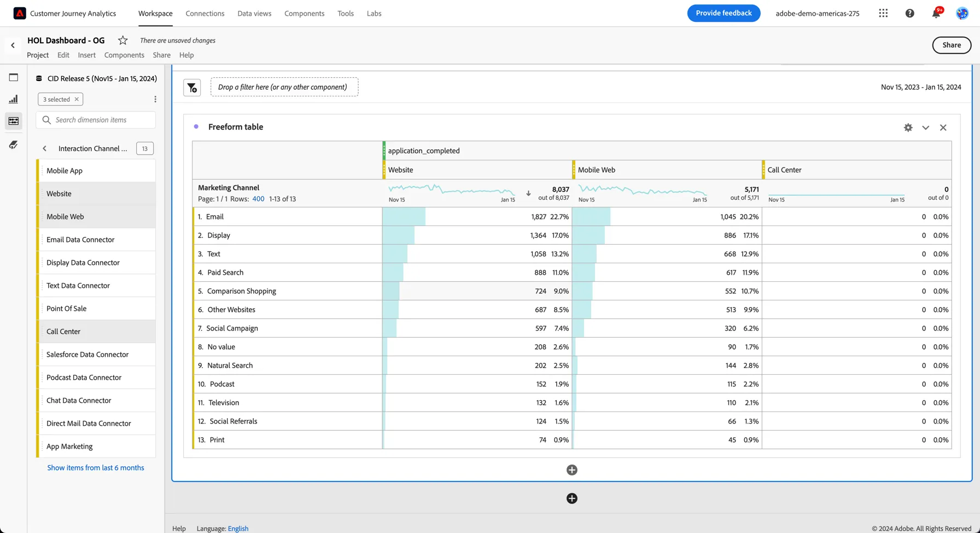The height and width of the screenshot is (533, 980).
Task: Favorite the project with the star icon
Action: (123, 40)
